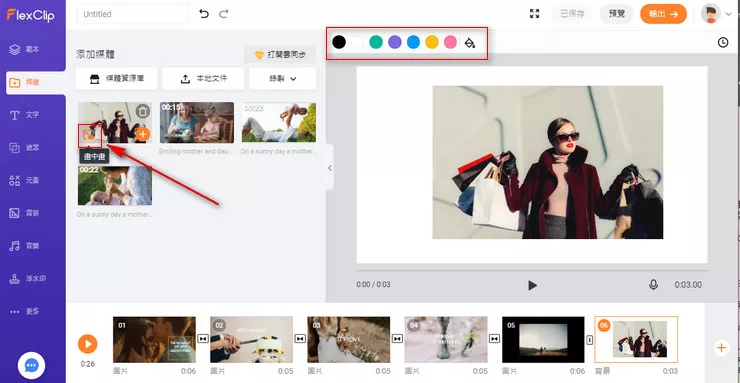Open transition between scene 01 and 02

(x=202, y=339)
